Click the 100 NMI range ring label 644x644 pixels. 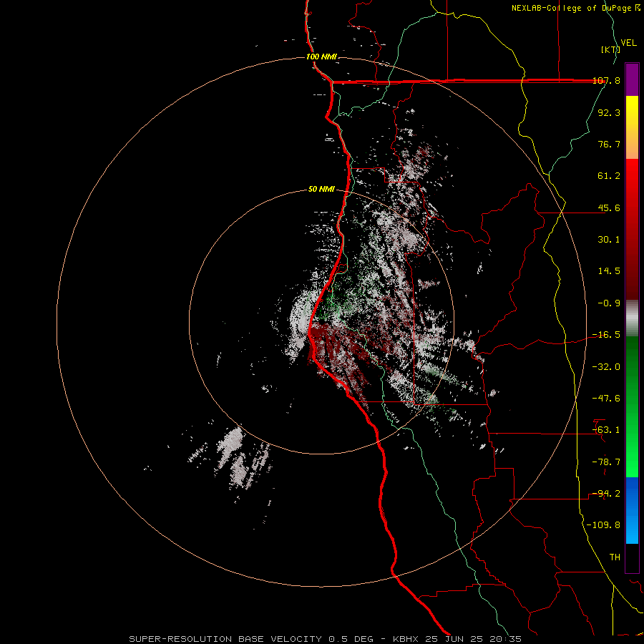tap(321, 57)
